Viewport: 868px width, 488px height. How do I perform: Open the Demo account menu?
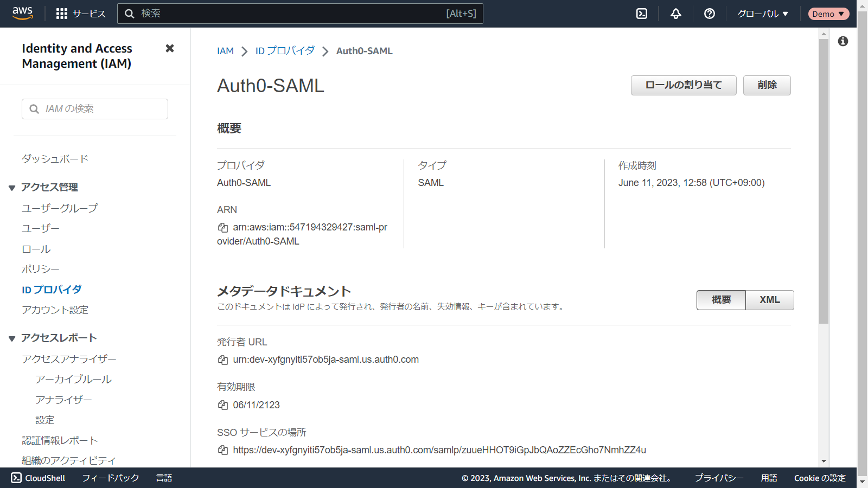(828, 14)
